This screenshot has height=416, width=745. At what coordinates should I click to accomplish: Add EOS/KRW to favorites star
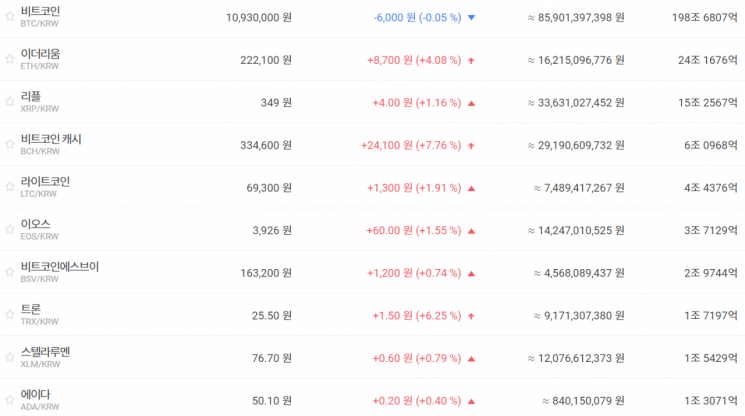10,229
